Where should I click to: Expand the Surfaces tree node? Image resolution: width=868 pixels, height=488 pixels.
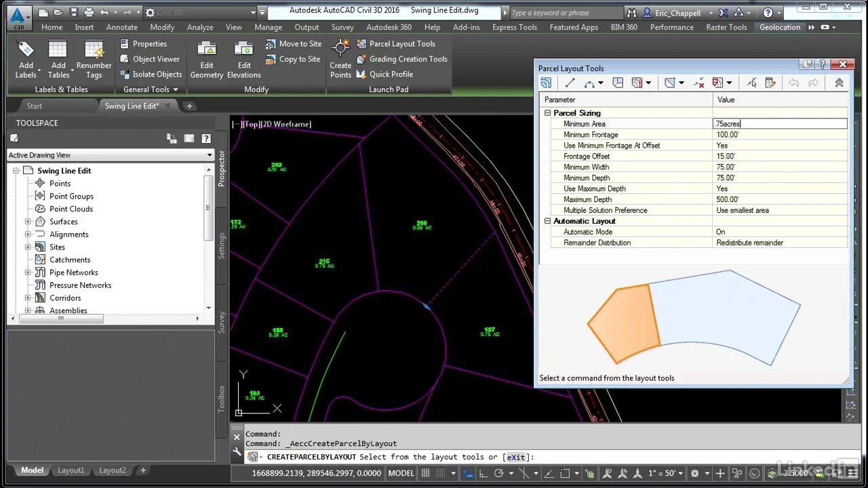tap(28, 222)
